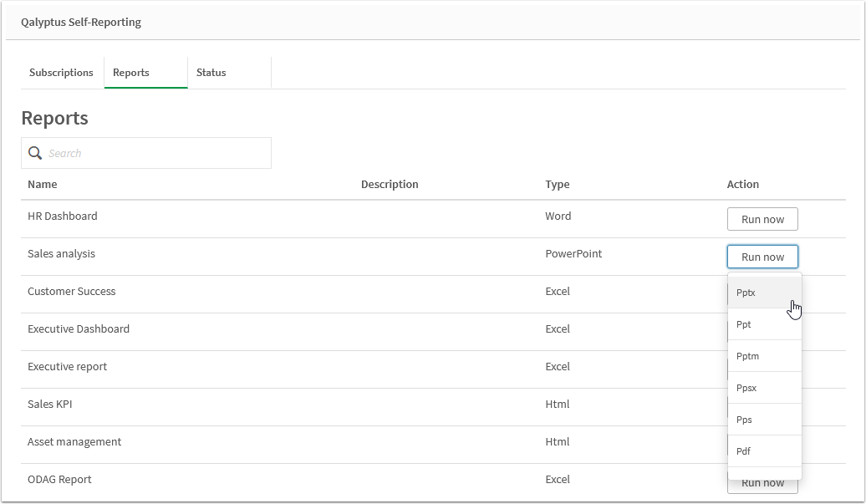
Task: Select Pps export format
Action: click(743, 420)
